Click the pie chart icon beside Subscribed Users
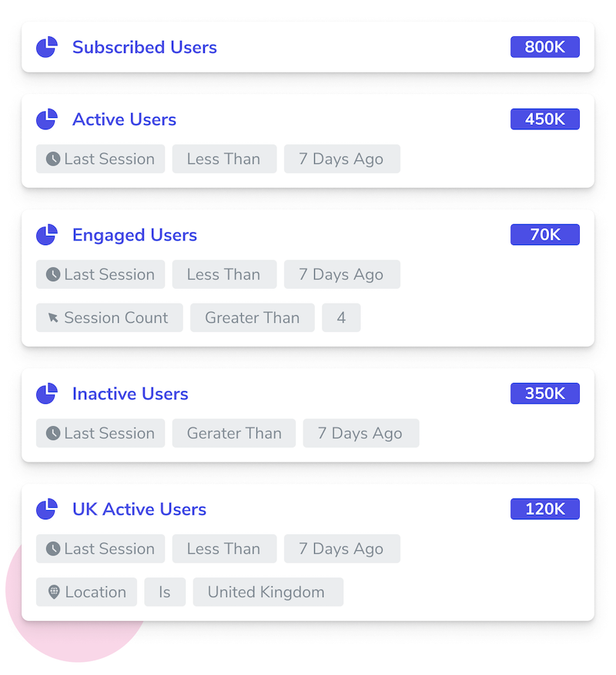Screen dimensions: 616x675 pos(46,47)
